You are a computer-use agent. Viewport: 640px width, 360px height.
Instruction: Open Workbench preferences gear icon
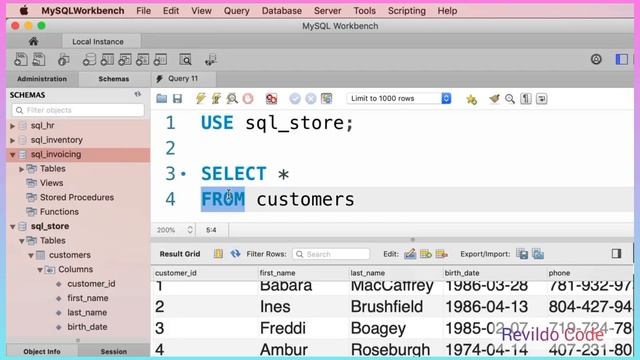(596, 60)
